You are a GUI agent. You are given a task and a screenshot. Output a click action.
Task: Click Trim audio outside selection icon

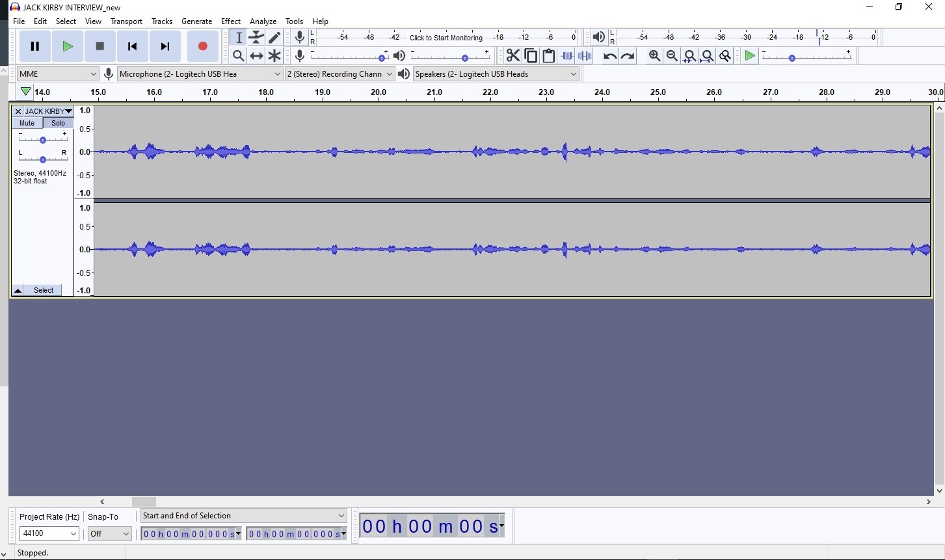point(567,56)
